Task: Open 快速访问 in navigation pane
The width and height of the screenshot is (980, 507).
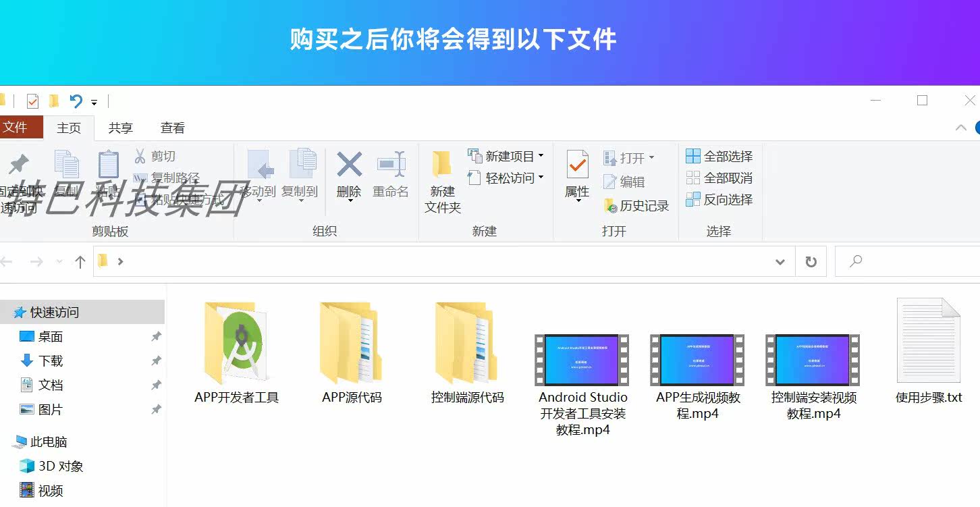Action: (82, 313)
